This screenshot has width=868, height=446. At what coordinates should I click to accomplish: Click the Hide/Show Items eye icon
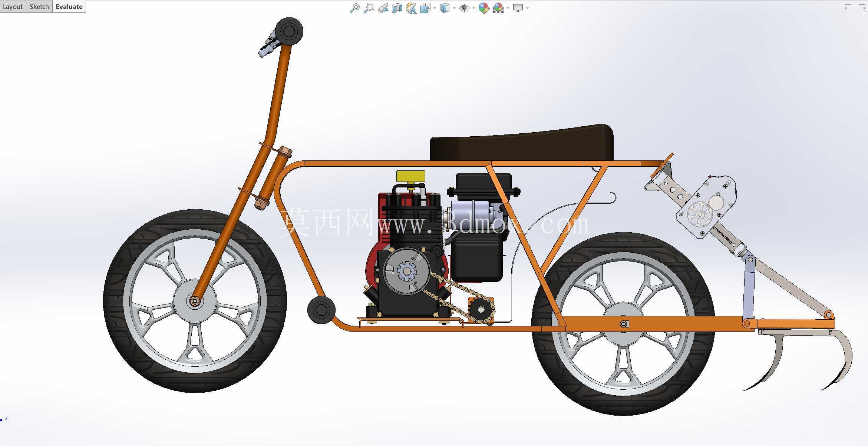464,8
